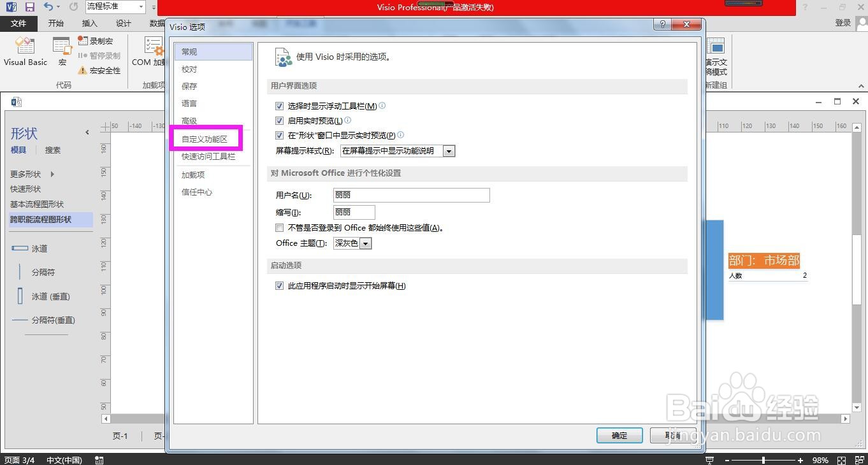
Task: Click the 98% zoom level
Action: tap(820, 460)
